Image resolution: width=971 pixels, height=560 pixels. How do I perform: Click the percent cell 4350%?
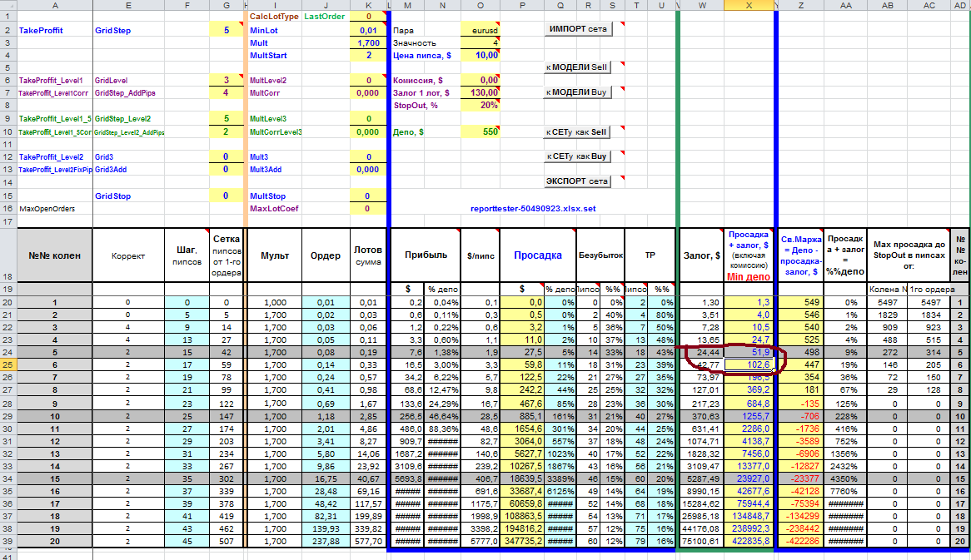pos(845,478)
